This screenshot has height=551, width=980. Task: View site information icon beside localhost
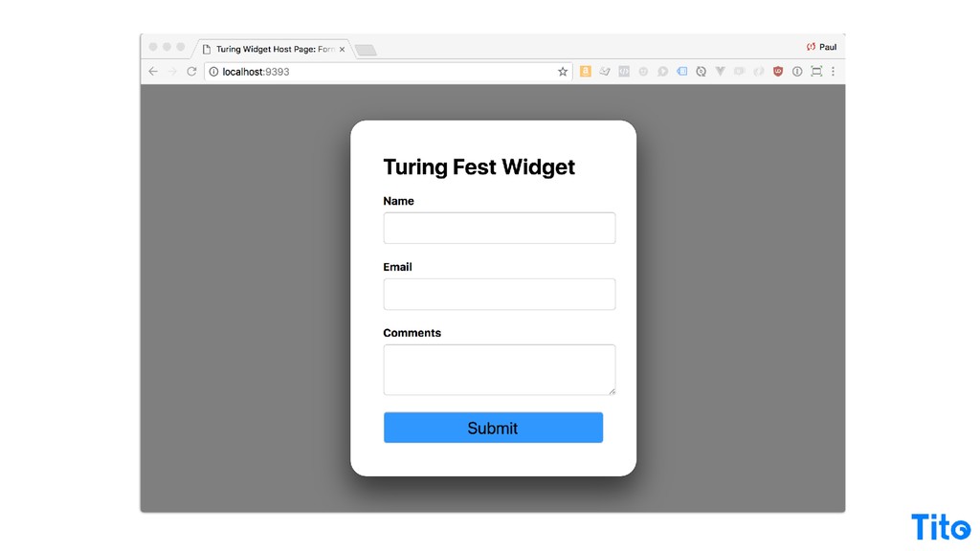point(213,72)
